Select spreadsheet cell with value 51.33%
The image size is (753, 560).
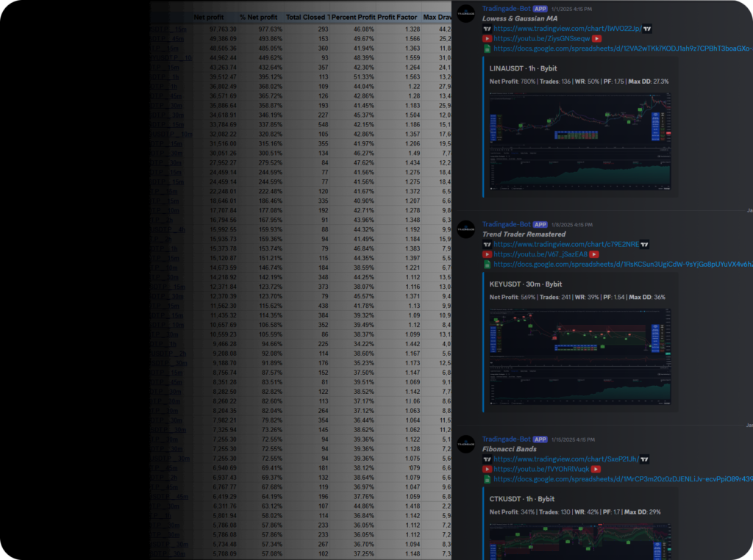click(363, 76)
